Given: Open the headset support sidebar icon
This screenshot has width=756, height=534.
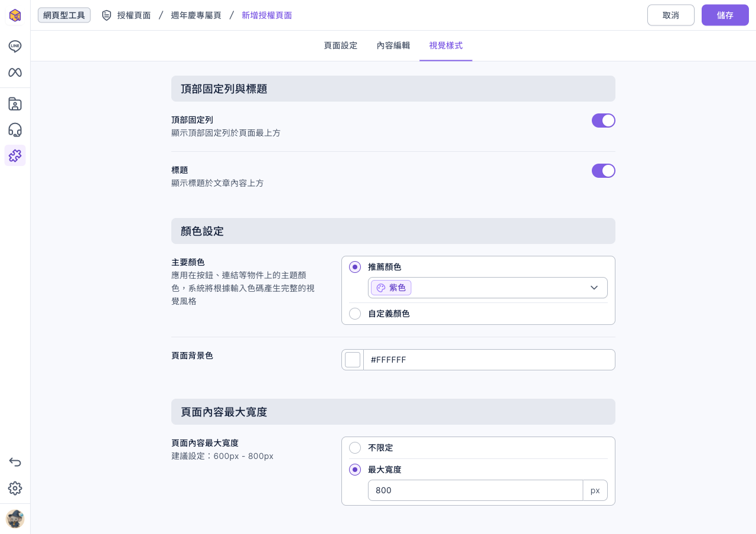Looking at the screenshot, I should tap(15, 130).
